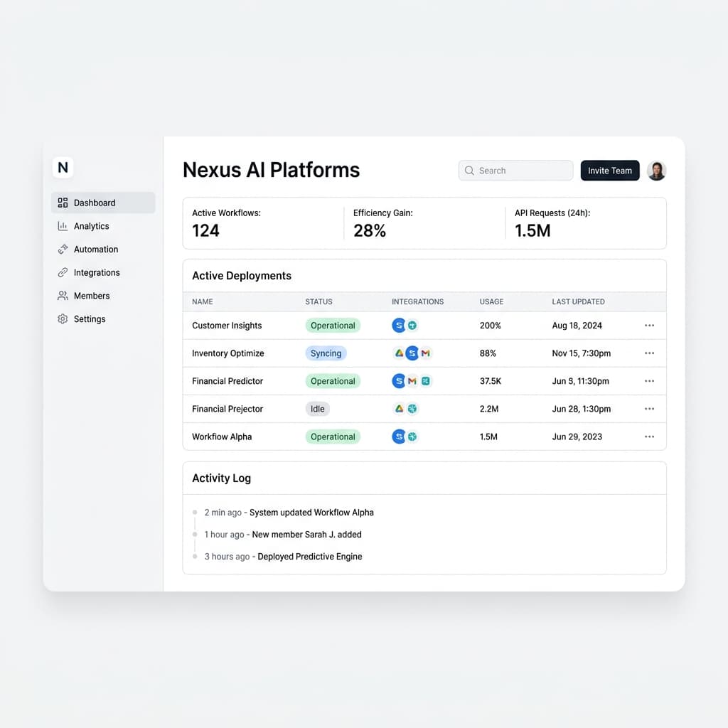Click the Syncing status badge
Image resolution: width=728 pixels, height=728 pixels.
[326, 353]
